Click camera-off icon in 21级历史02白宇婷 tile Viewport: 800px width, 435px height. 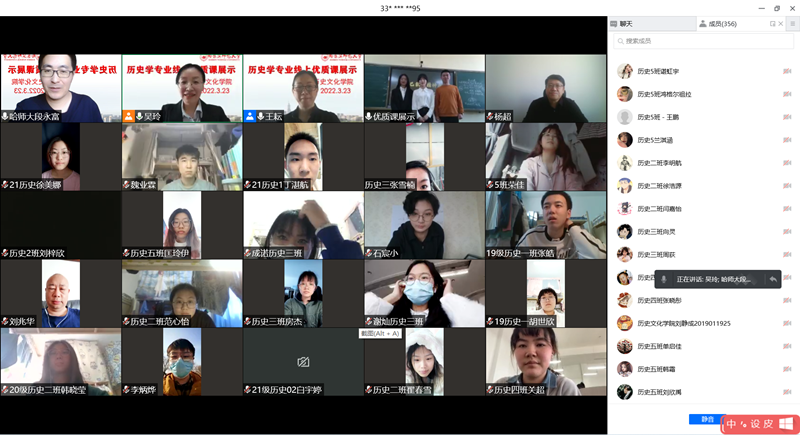pyautogui.click(x=303, y=361)
